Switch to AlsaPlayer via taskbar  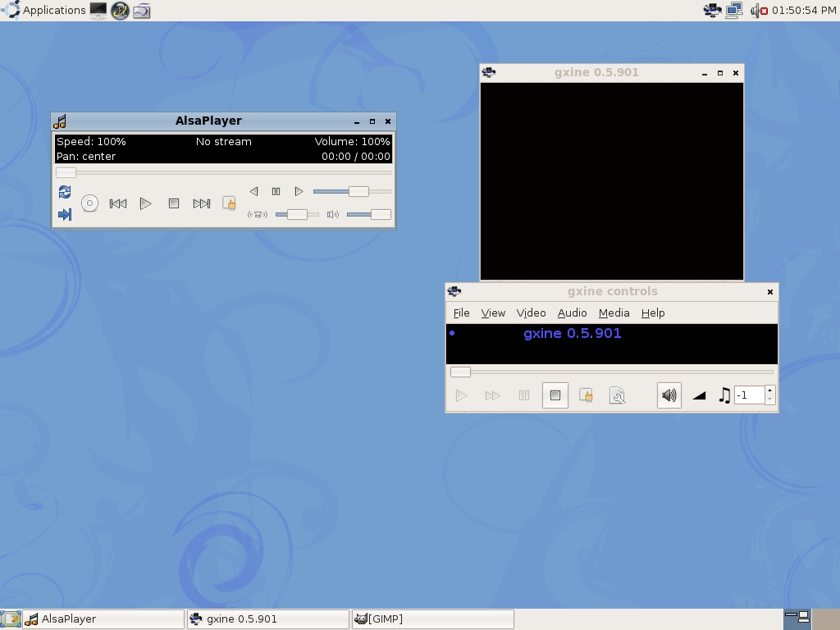(104, 619)
